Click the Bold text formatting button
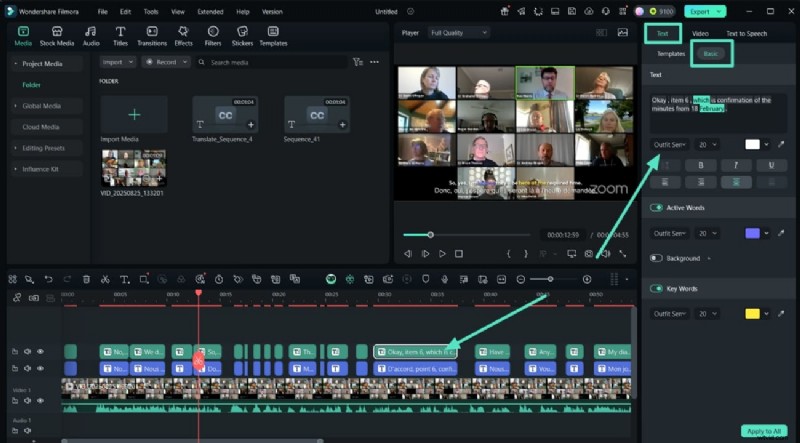The width and height of the screenshot is (800, 443). pyautogui.click(x=701, y=165)
